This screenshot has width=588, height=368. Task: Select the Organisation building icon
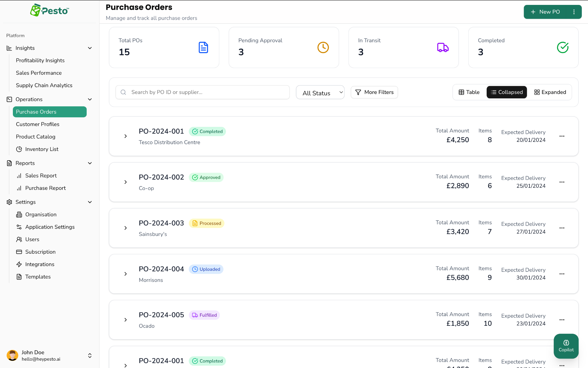19,214
